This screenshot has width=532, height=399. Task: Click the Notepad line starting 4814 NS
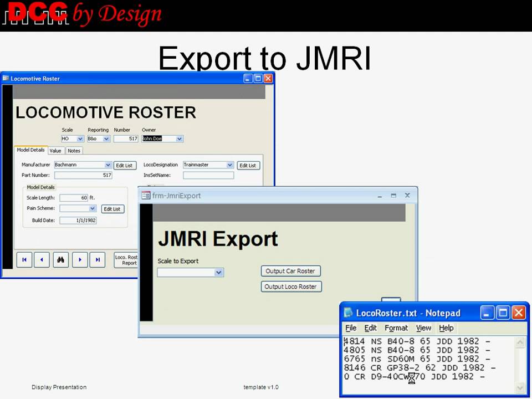tap(417, 341)
